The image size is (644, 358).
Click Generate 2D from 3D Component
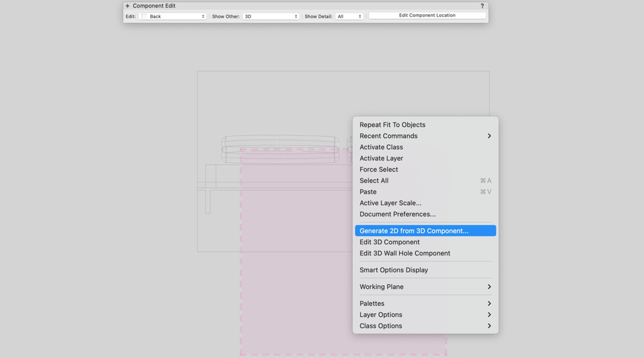click(x=425, y=231)
